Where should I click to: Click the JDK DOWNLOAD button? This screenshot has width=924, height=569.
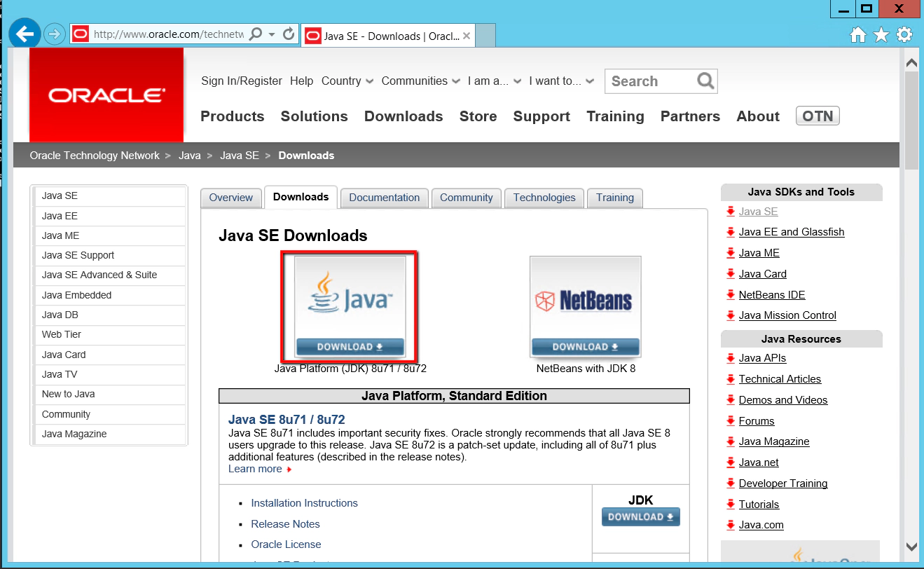pos(640,516)
